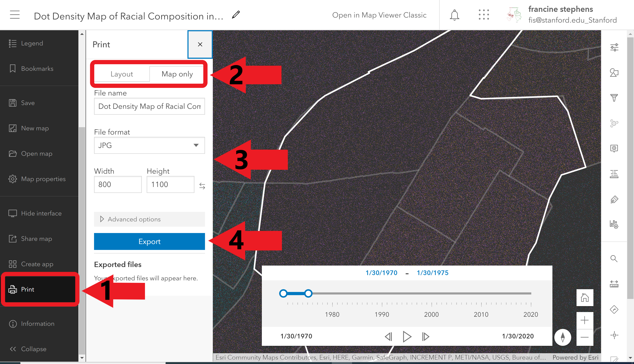Click the home default extent button

[x=585, y=298]
